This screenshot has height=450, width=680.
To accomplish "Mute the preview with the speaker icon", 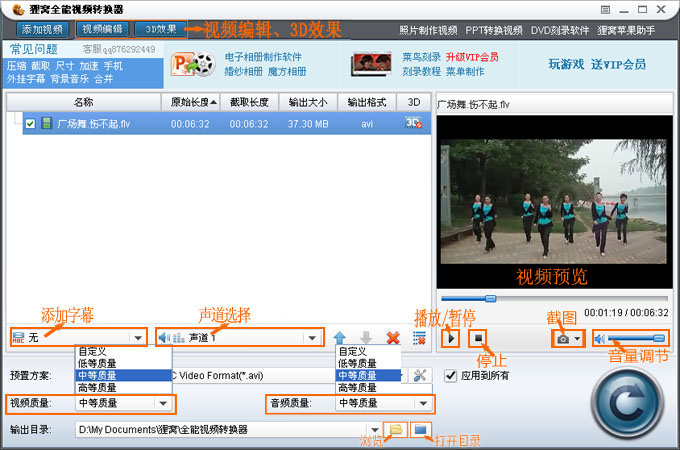I will coord(599,339).
